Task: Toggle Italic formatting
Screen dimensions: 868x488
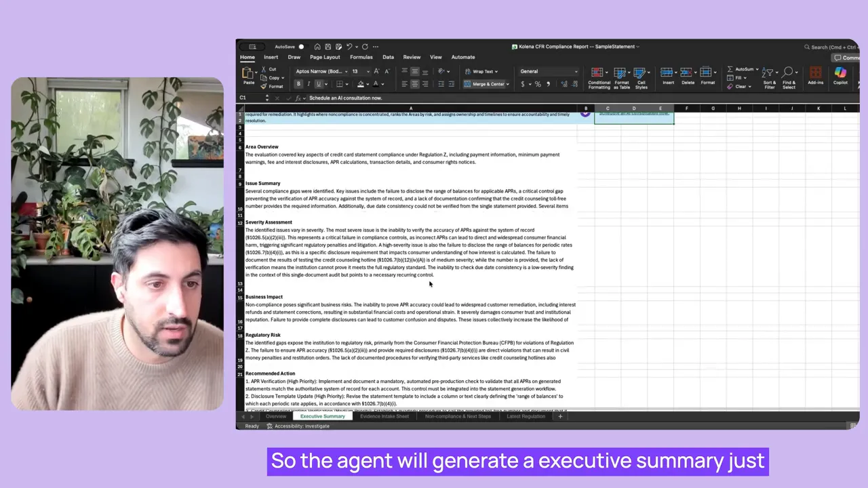Action: [x=309, y=84]
